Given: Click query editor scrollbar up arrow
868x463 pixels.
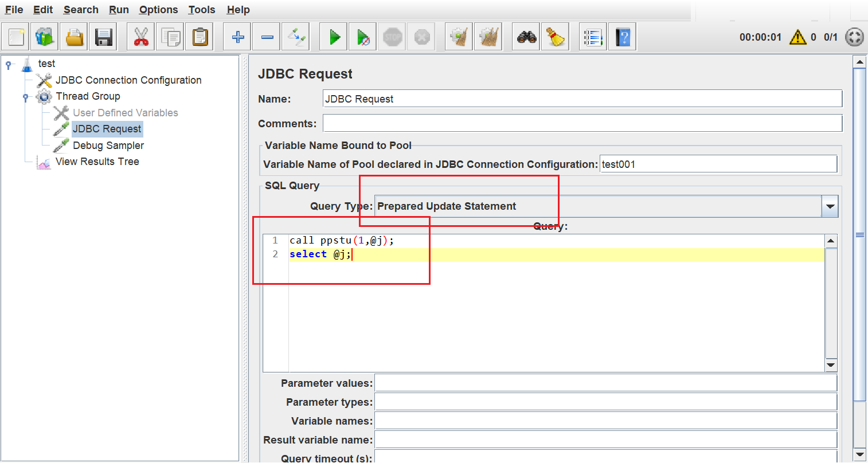Looking at the screenshot, I should coord(831,241).
